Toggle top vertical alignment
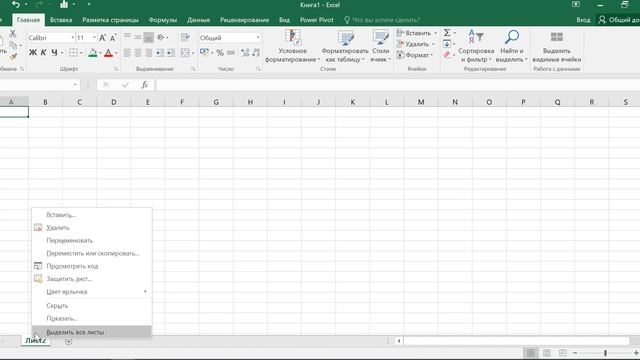640x360 pixels. tap(127, 37)
